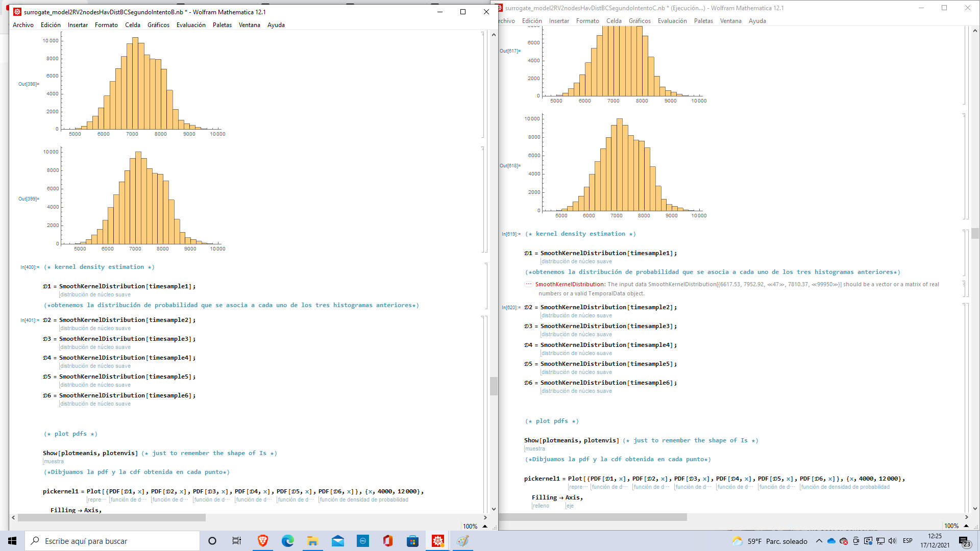
Task: Open the 100% magnification dropdown in left window
Action: pos(475,526)
